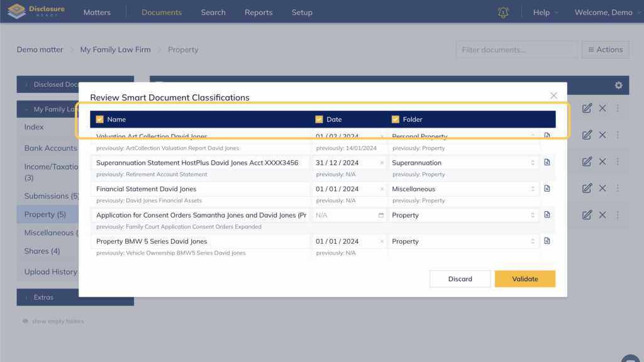644x362 pixels.
Task: Toggle the Name column checkbox
Action: 99,119
